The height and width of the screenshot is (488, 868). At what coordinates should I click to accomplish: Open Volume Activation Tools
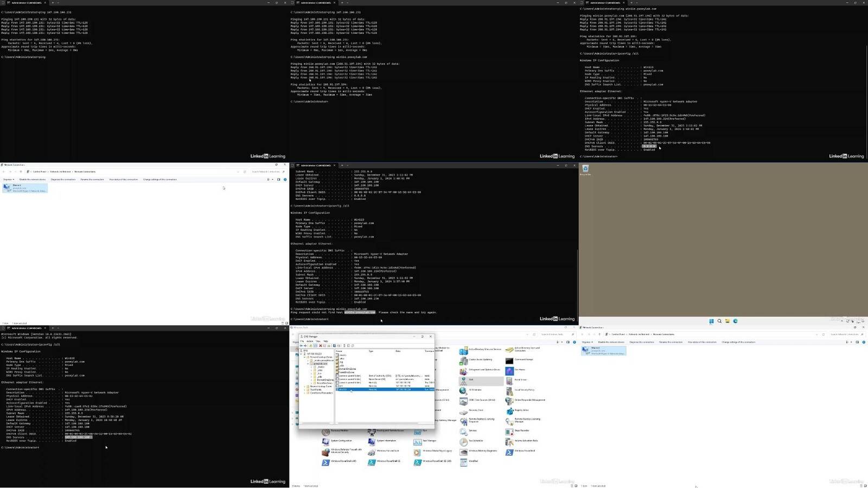521,441
